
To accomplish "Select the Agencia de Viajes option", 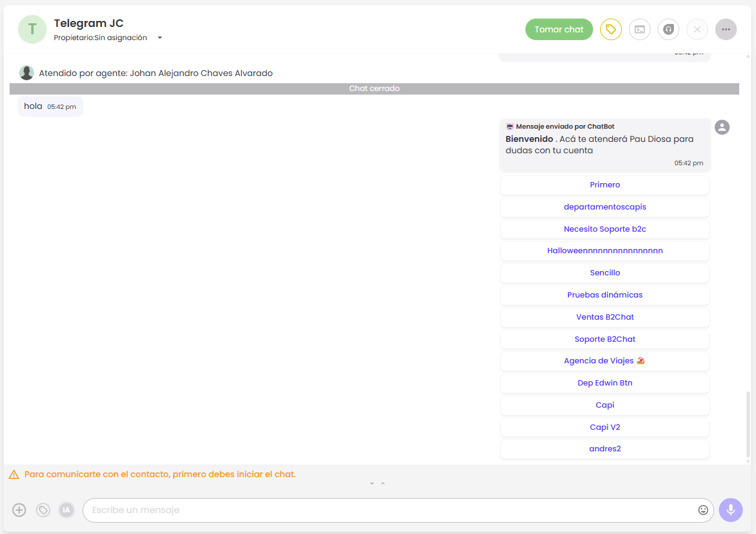I will tap(604, 361).
